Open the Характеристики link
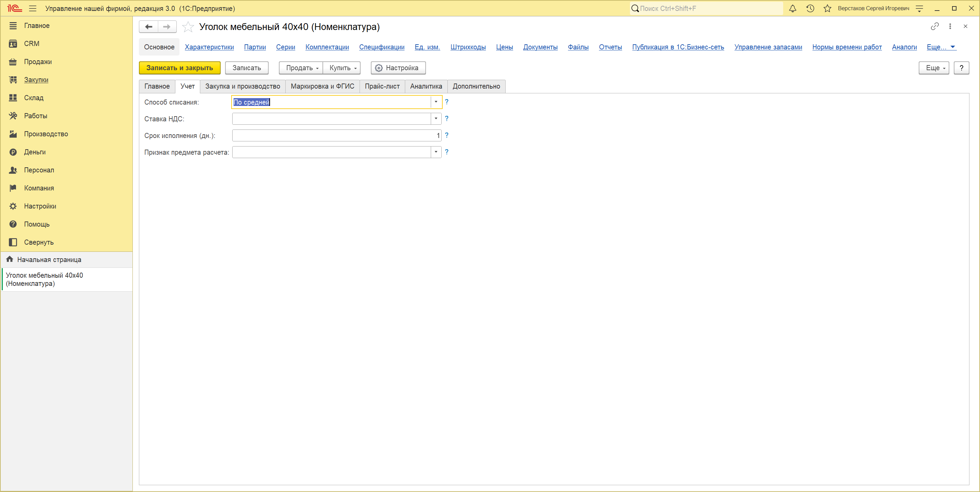 point(209,47)
